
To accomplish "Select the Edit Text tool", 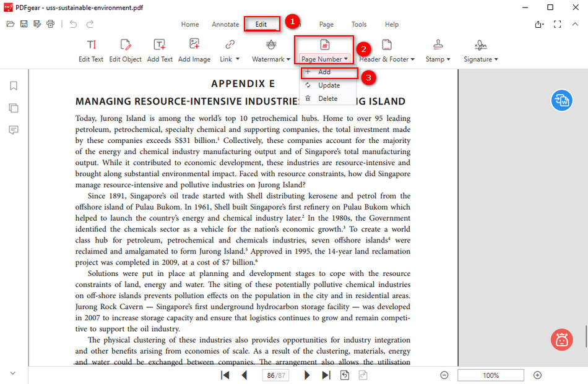I will [x=90, y=49].
